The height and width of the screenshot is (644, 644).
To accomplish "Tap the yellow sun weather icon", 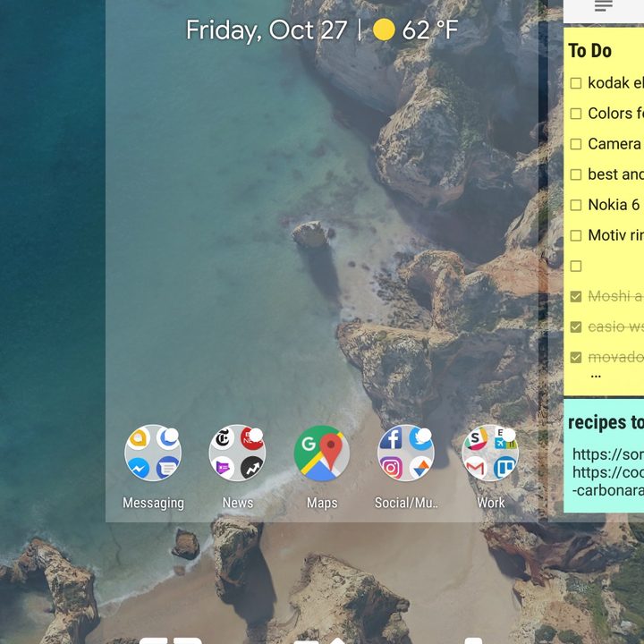I will [384, 30].
